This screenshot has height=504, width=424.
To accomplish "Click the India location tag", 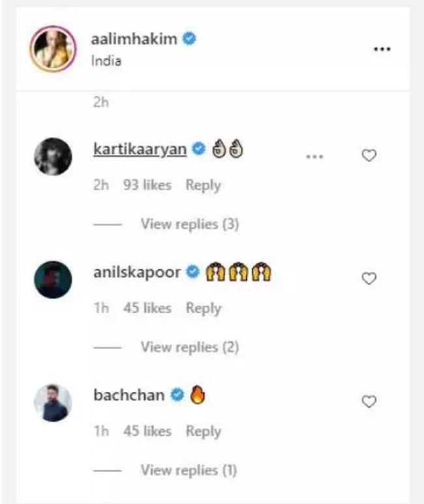I will (x=106, y=61).
